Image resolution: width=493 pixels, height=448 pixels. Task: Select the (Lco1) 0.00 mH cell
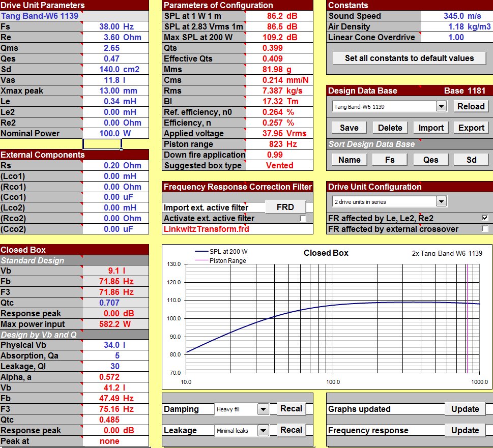(115, 176)
